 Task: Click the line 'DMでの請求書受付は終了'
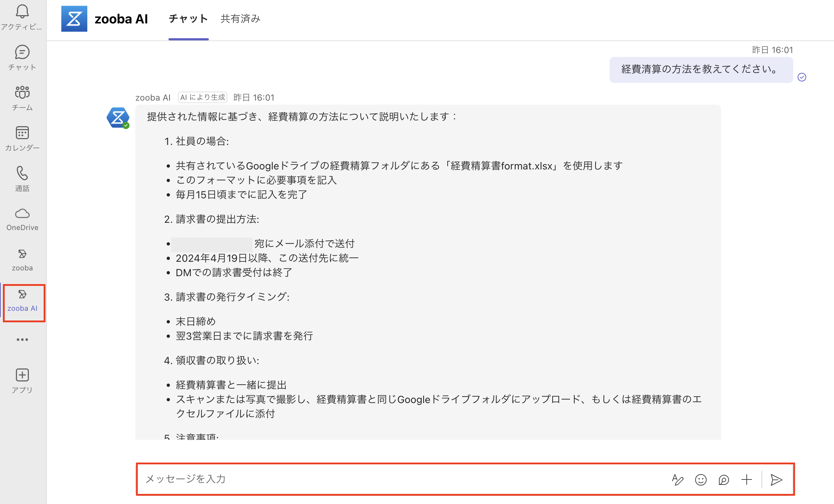(x=234, y=272)
